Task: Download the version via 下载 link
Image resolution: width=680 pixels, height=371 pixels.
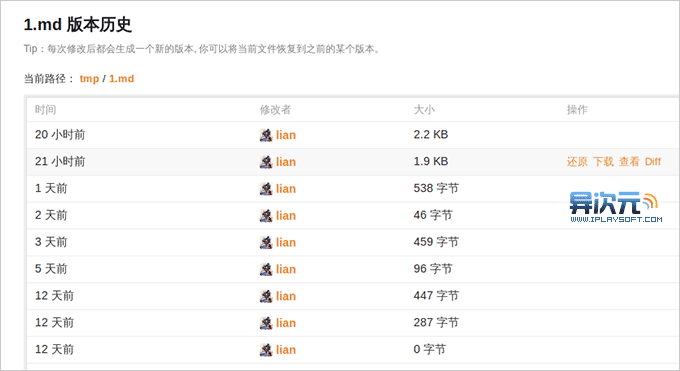Action: coord(603,161)
